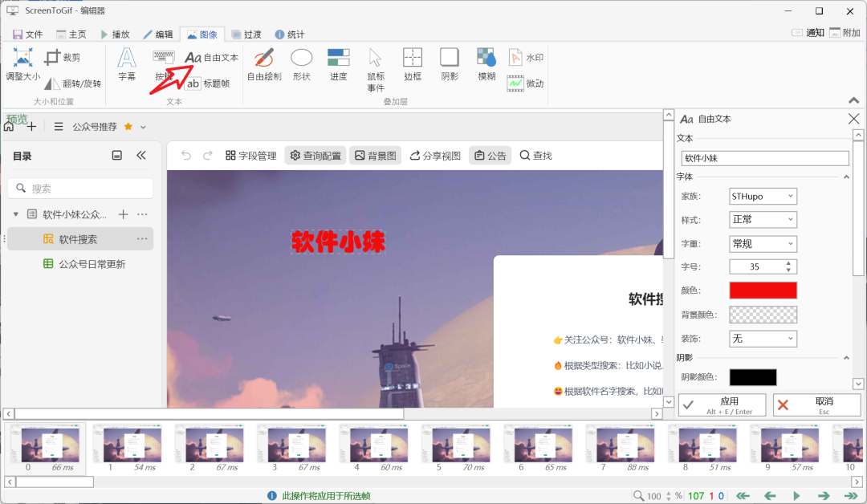Select the 鼠标事件 mouse events tool
The image size is (867, 504).
click(x=376, y=70)
